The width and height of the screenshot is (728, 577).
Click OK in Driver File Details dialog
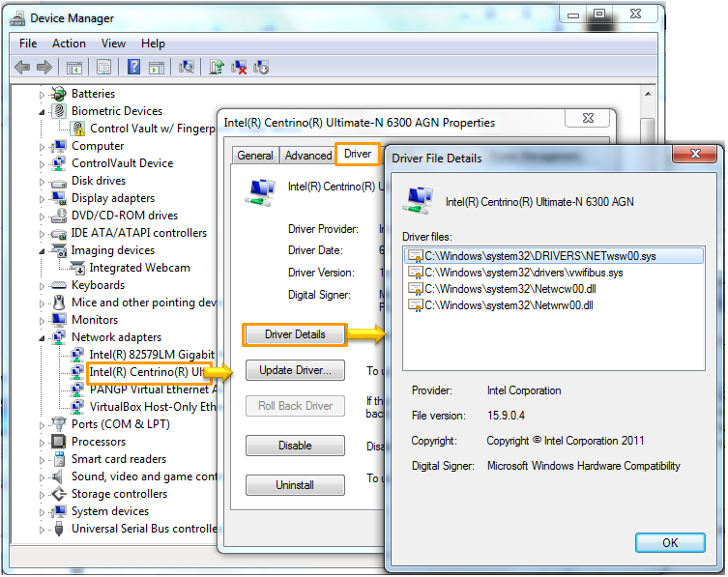coord(670,542)
